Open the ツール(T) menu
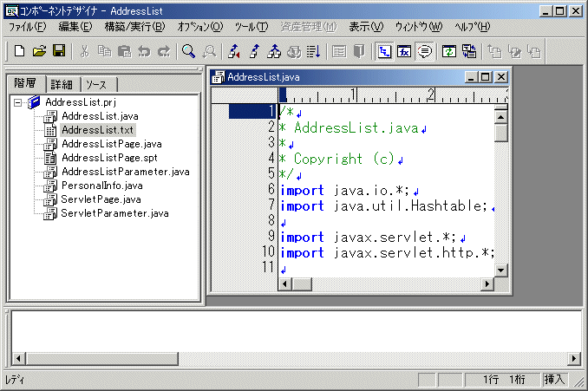This screenshot has width=588, height=391. 252,27
